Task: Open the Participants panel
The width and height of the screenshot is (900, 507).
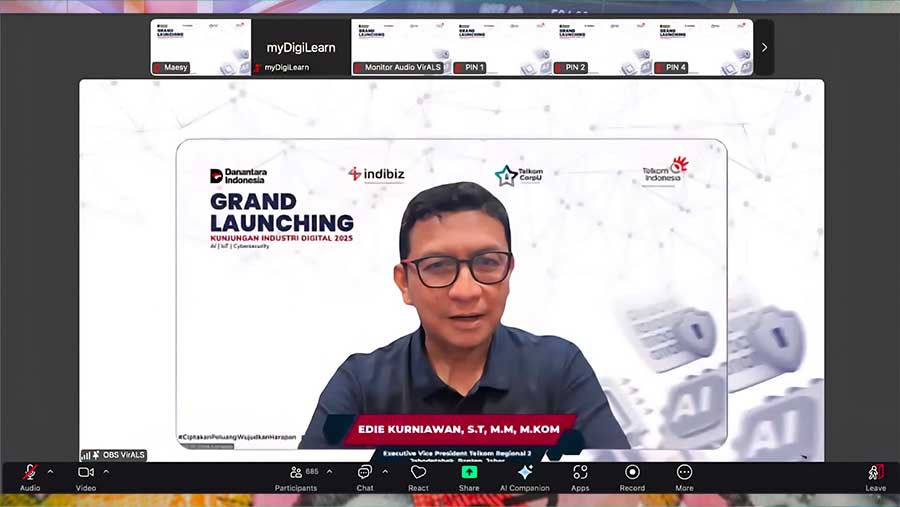Action: [x=296, y=478]
